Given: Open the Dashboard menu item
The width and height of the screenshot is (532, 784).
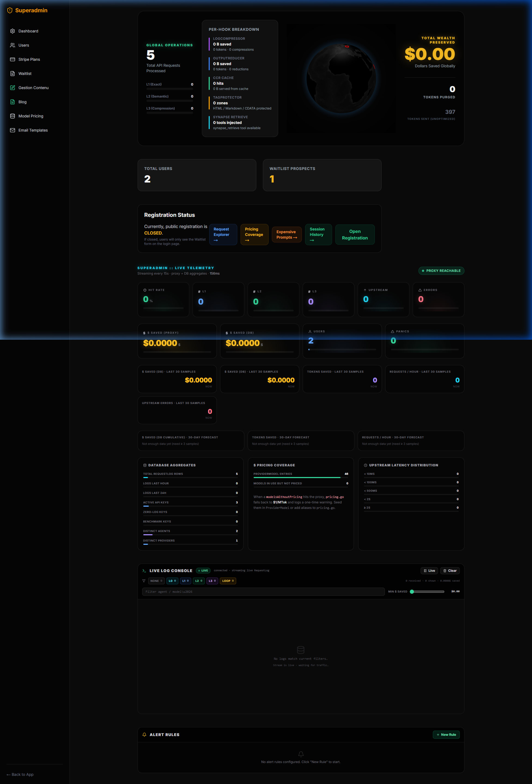Looking at the screenshot, I should pyautogui.click(x=35, y=31).
